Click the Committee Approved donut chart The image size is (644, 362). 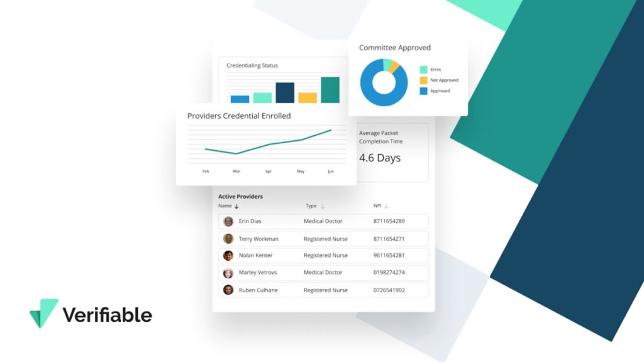click(x=384, y=82)
